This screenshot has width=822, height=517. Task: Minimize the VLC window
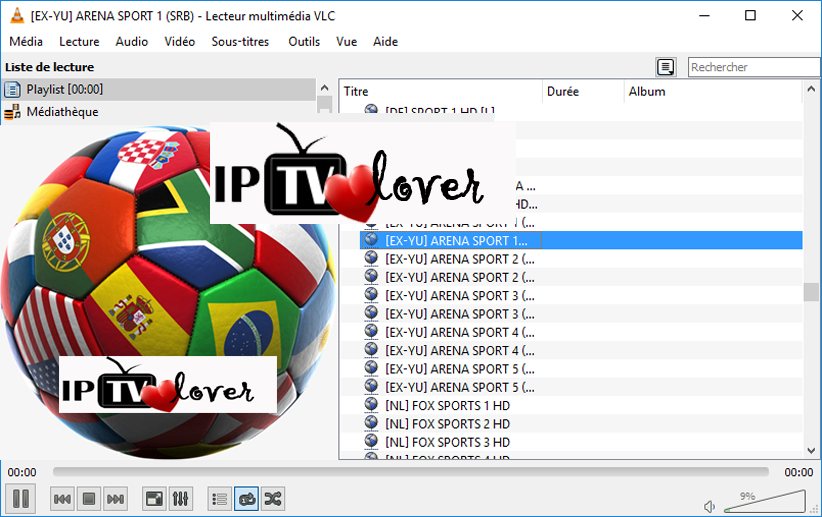click(x=704, y=15)
